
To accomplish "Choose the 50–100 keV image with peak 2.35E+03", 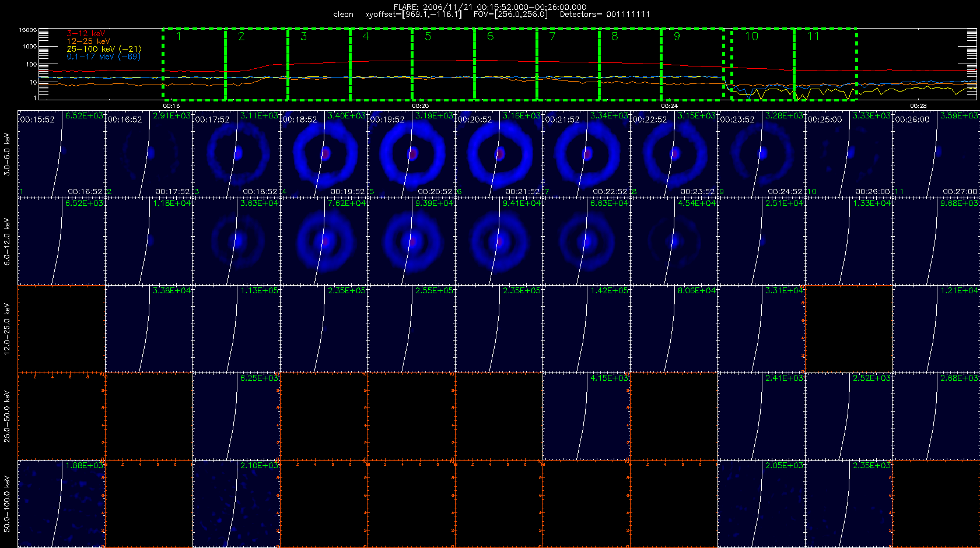I will [x=849, y=504].
